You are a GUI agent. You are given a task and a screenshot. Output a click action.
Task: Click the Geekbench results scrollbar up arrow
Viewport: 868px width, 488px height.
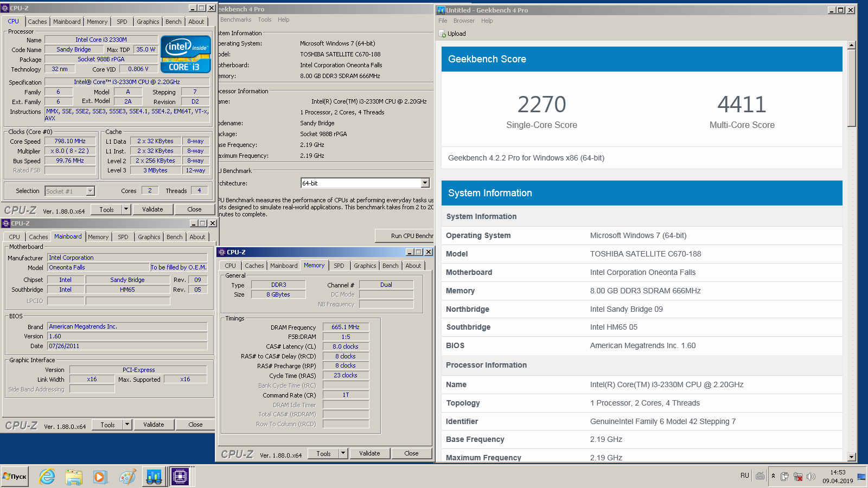pos(851,46)
